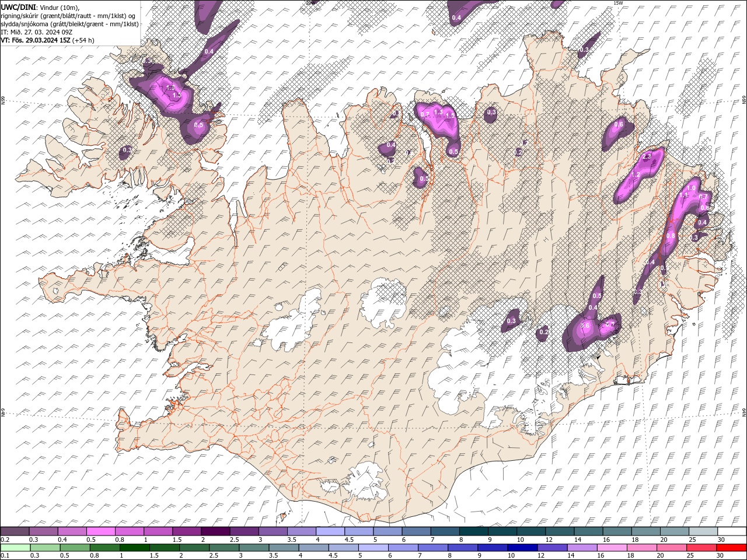Click the 'rigning/skúrir' legend description line
The height and width of the screenshot is (560, 747).
coord(68,16)
